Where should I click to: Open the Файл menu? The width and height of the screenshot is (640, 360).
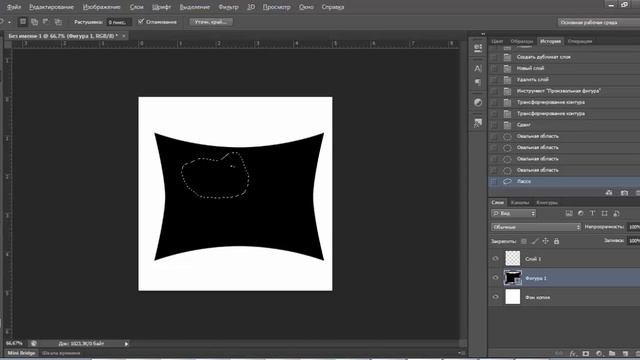[14, 7]
